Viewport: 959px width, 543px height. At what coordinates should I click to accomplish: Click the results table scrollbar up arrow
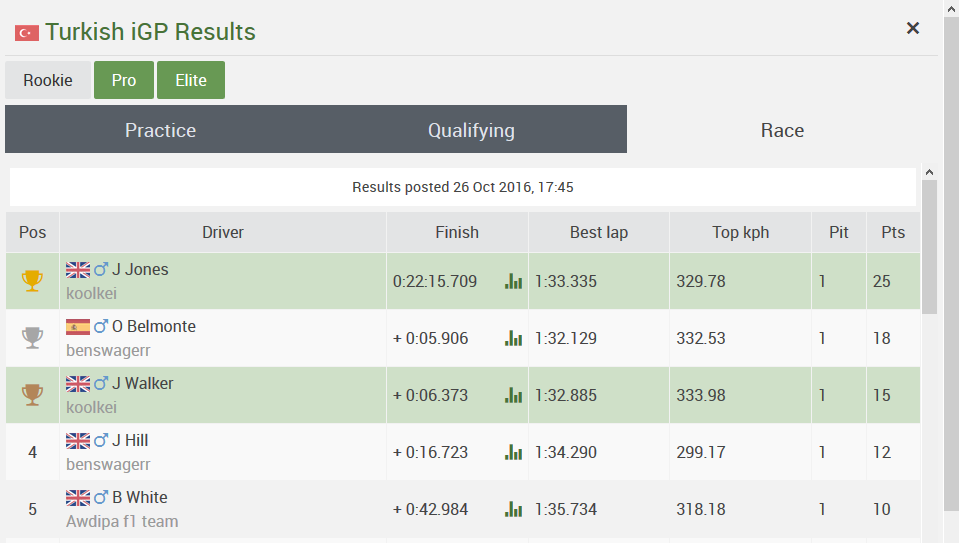(x=929, y=173)
